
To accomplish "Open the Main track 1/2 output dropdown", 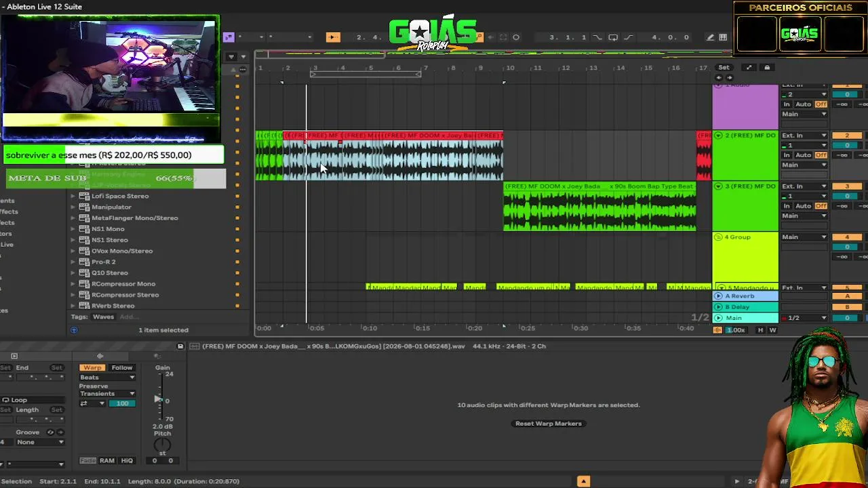I will coord(804,318).
